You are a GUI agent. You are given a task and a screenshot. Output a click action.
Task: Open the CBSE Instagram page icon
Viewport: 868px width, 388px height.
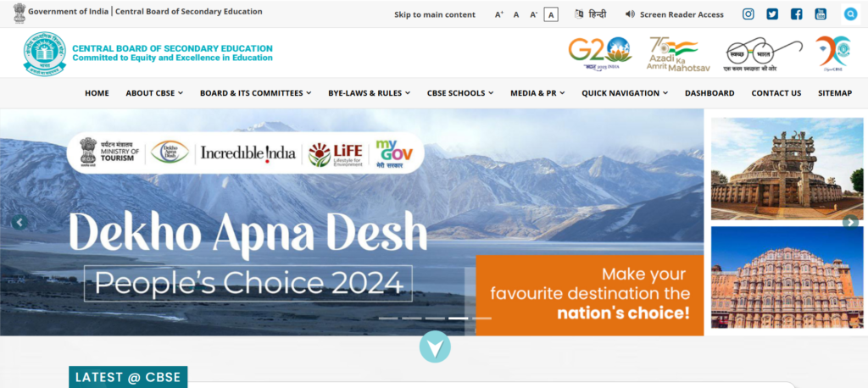[x=748, y=14]
